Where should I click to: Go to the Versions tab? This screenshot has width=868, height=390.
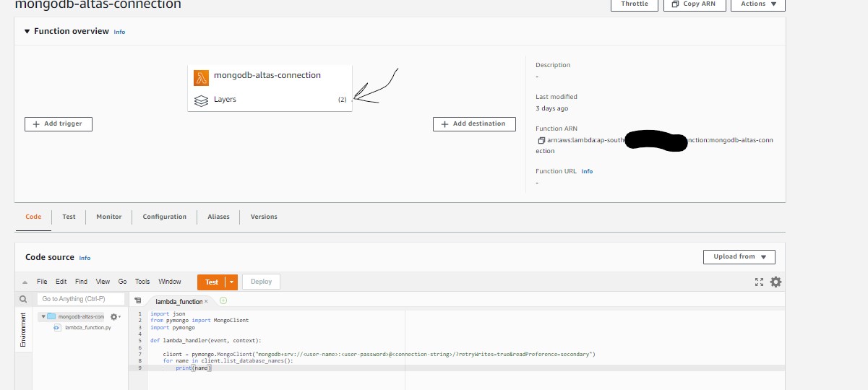(264, 217)
